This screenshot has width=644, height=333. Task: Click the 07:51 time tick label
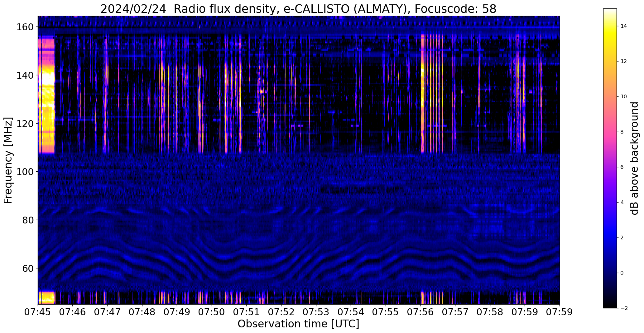pos(247,312)
